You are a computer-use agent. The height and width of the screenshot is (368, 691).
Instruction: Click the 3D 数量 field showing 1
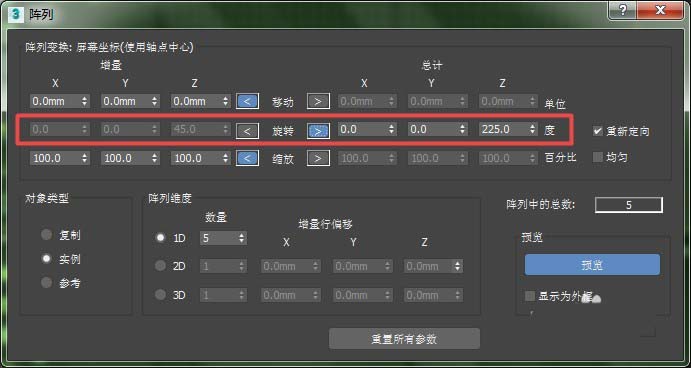click(223, 295)
